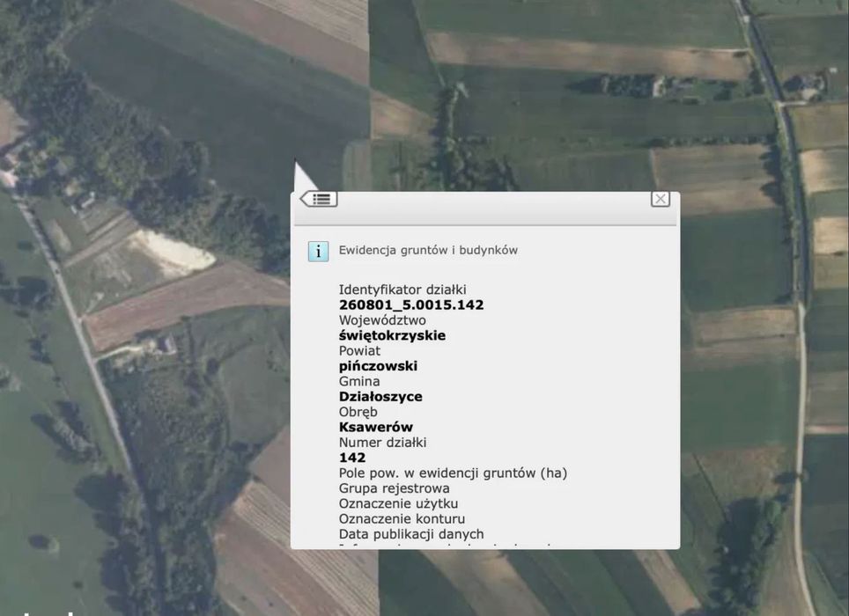Select the Ewidencja gruntów i budynków heading
The width and height of the screenshot is (849, 616).
428,251
